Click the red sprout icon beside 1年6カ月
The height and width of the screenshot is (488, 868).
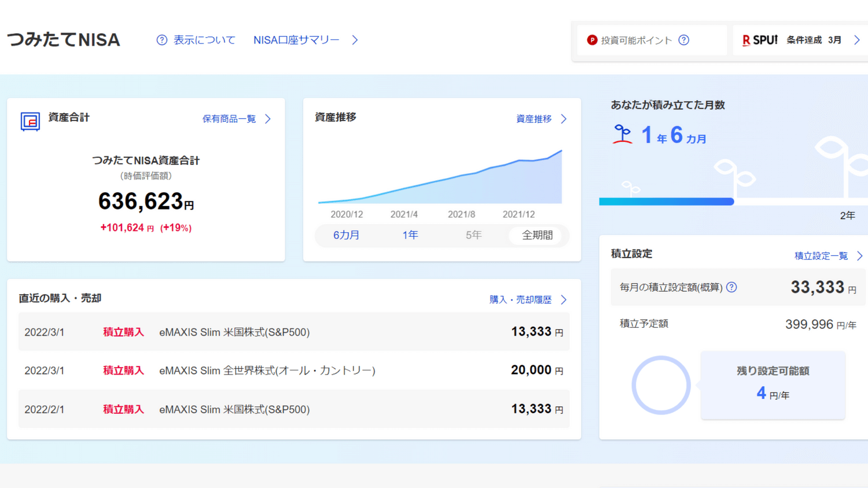(x=623, y=134)
